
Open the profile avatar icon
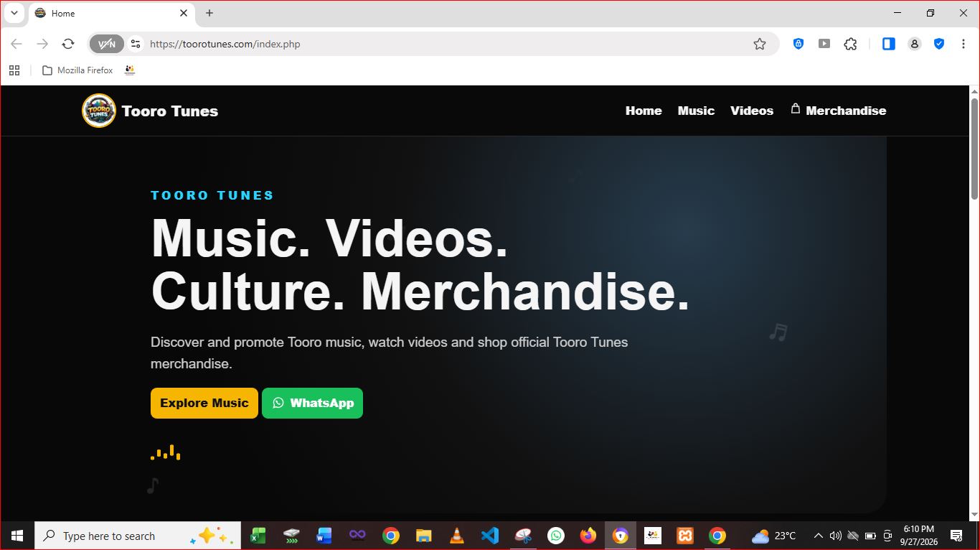tap(914, 44)
